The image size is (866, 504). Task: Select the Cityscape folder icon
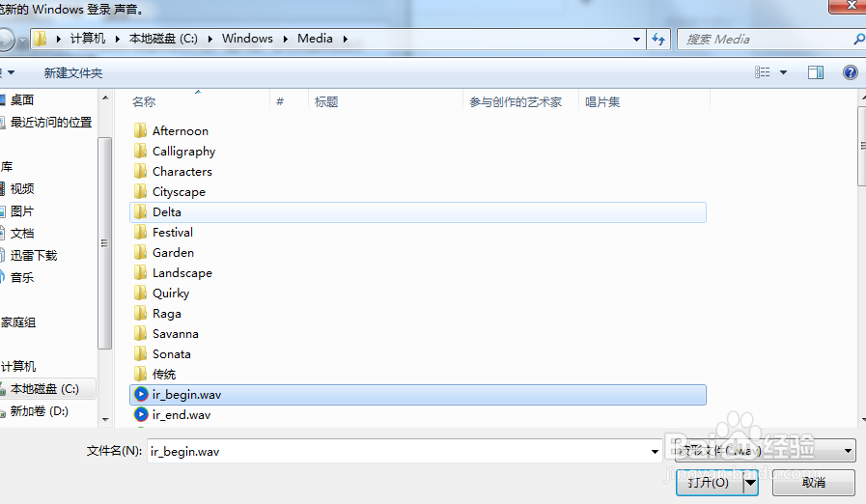[140, 192]
